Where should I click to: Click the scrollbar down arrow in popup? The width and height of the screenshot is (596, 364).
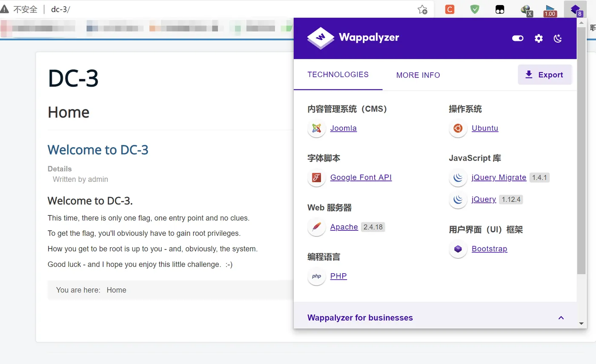[582, 324]
